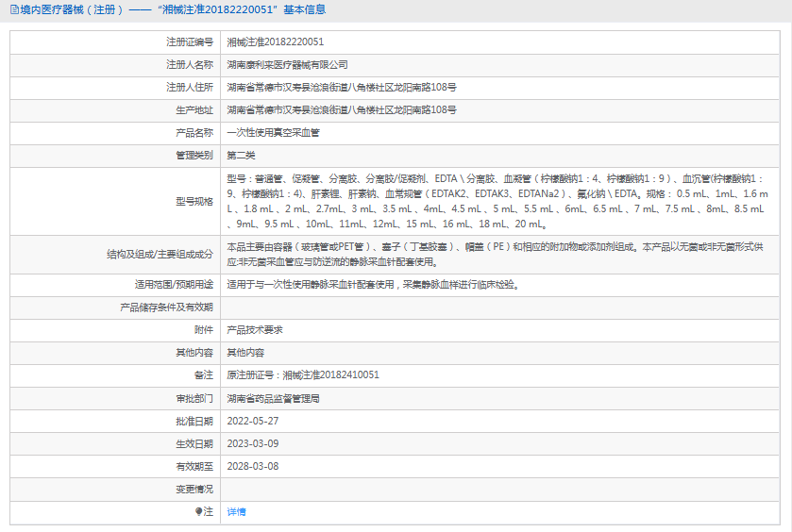Viewport: 792px width, 532px height.
Task: Click the 生效日期 label
Action: [x=194, y=444]
